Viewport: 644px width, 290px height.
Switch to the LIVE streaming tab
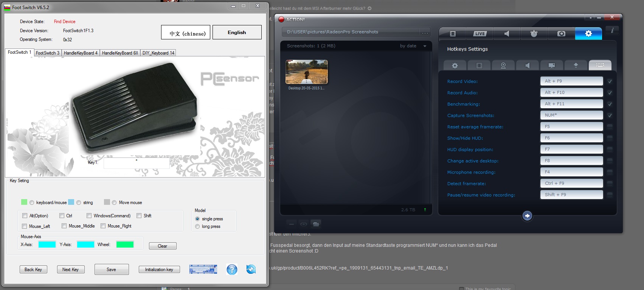[x=480, y=34]
